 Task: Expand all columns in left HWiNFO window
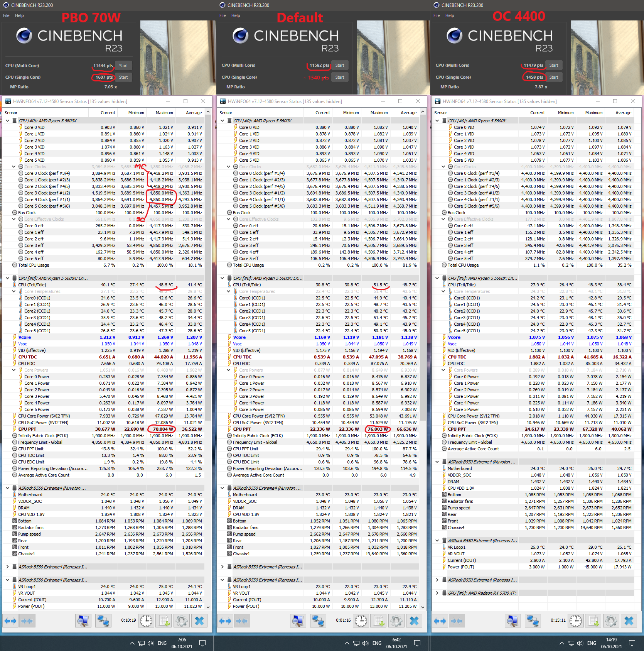click(x=11, y=621)
